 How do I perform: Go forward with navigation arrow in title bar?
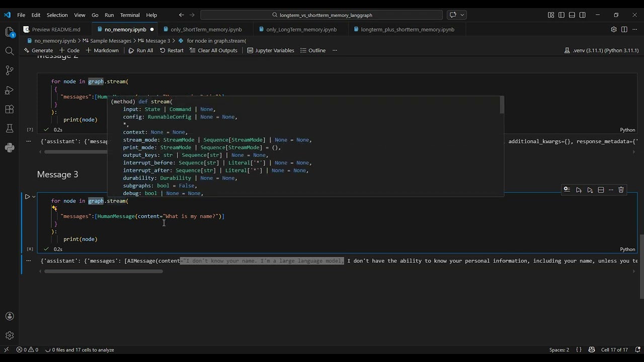coord(193,15)
